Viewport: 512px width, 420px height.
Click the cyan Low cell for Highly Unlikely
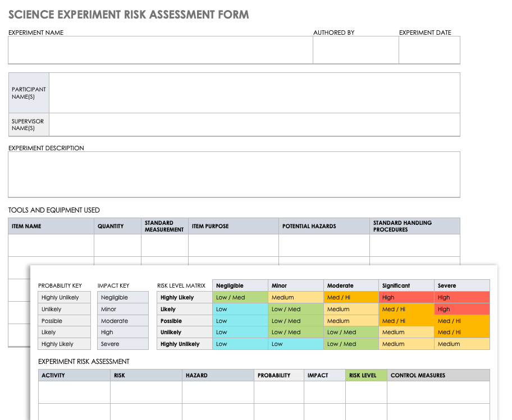pos(240,344)
